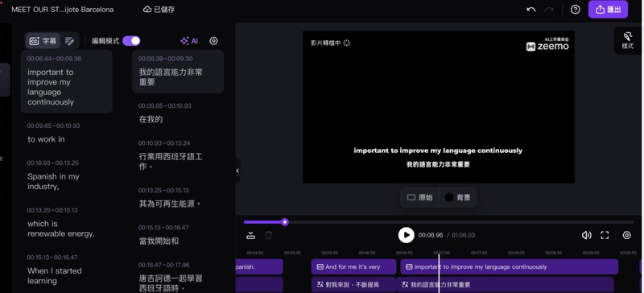The height and width of the screenshot is (293, 644).
Task: Click timeline clip ending 'panish.'
Action: coord(259,266)
